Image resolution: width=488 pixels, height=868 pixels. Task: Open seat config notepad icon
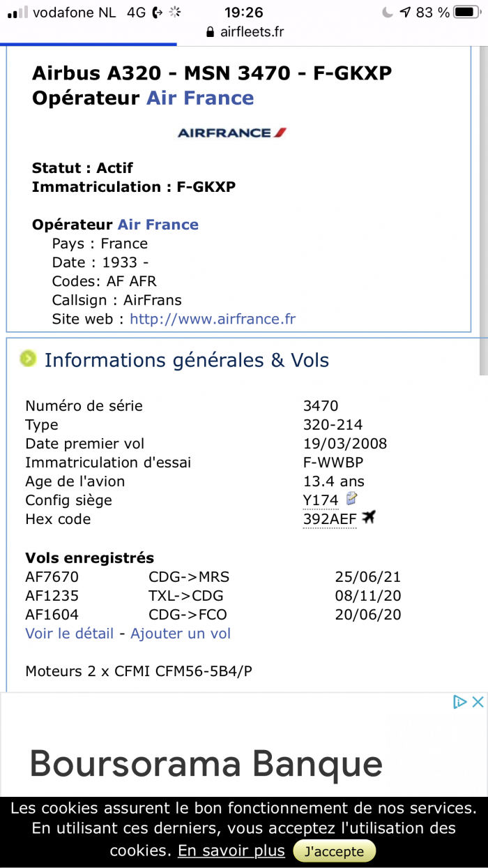tap(352, 498)
